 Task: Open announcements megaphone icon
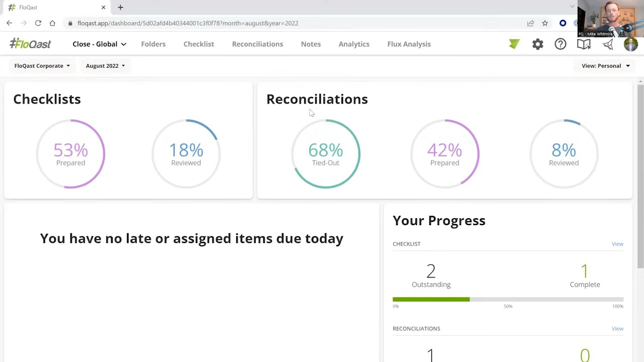608,44
